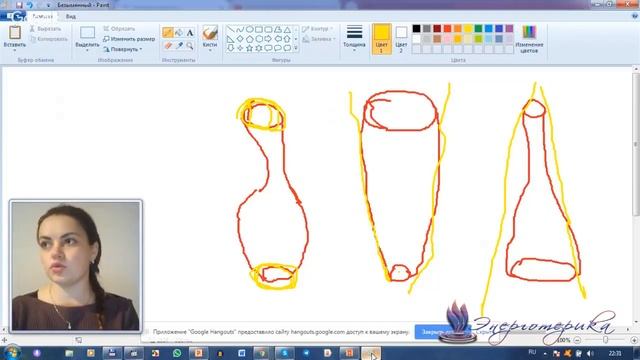Click the Select (Выделить) rectangle icon
The height and width of the screenshot is (360, 640).
click(87, 33)
